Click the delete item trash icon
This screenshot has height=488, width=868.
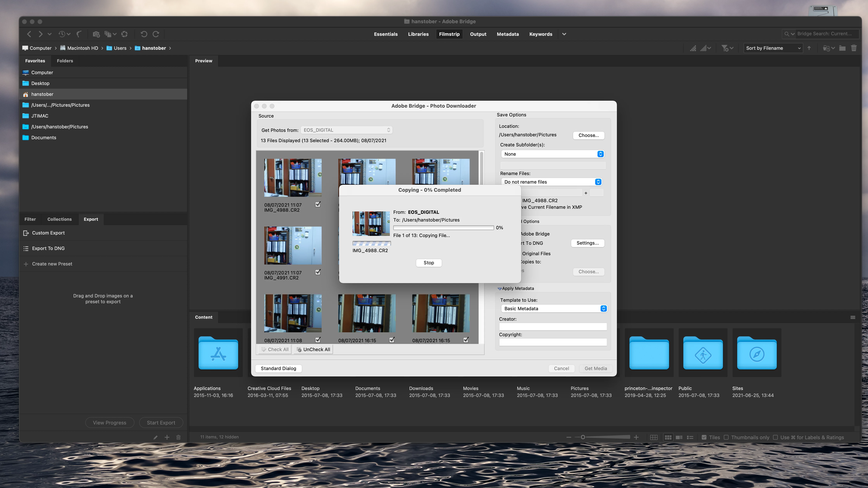click(x=853, y=48)
